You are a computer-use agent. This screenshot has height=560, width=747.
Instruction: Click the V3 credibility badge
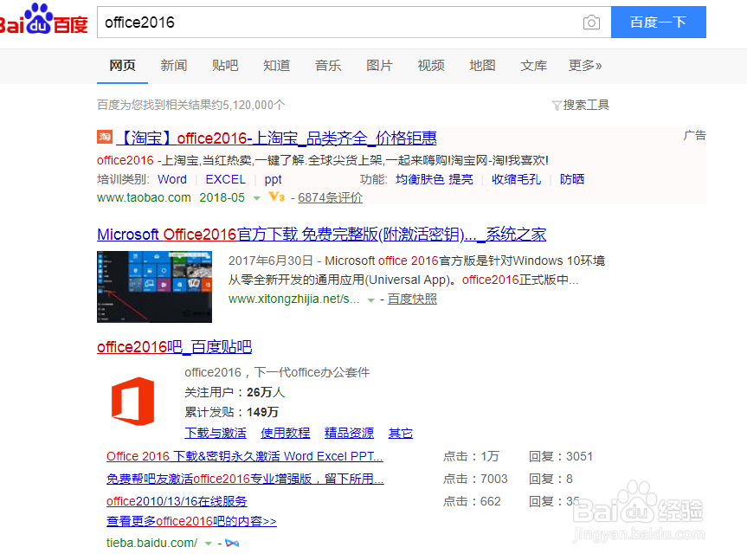[276, 196]
